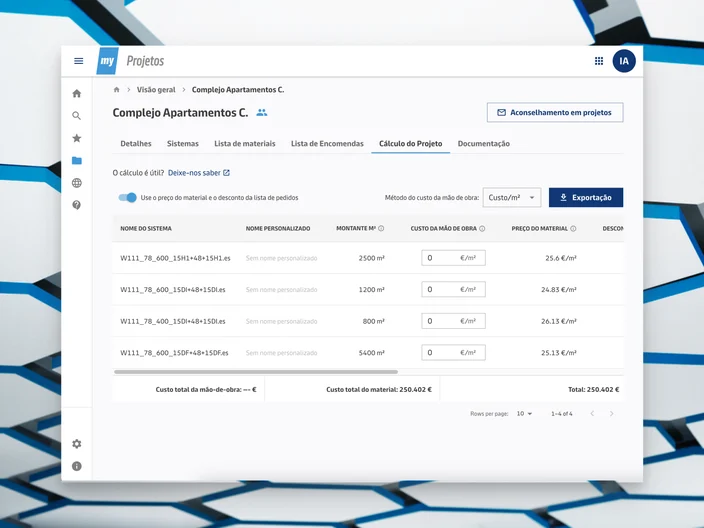Click custom name placeholder in W111_78_600_15DI row
Viewport: 704px width, 528px height.
click(282, 290)
